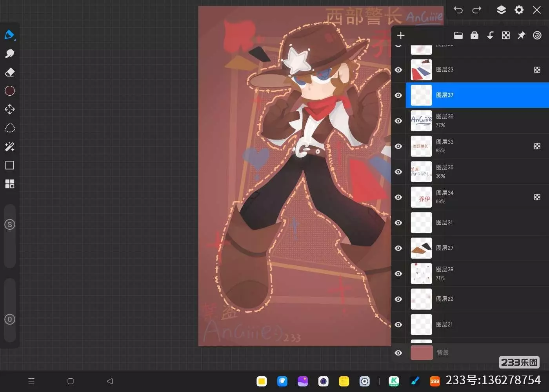
Task: Select the eraser tool
Action: coord(9,72)
